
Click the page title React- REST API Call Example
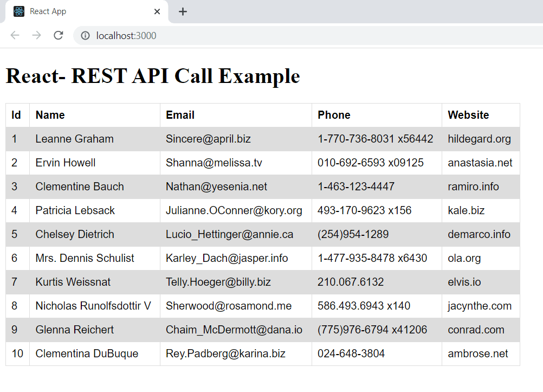pos(152,76)
